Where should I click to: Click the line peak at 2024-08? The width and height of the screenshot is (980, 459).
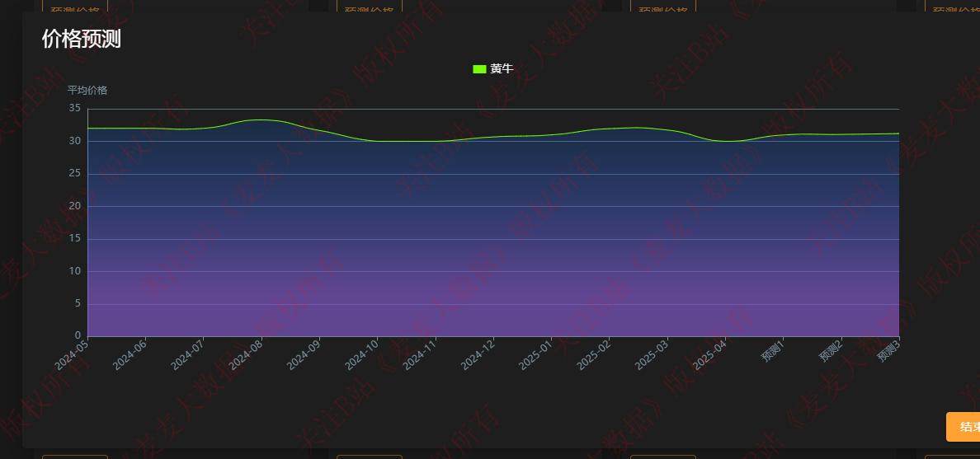tap(261, 120)
